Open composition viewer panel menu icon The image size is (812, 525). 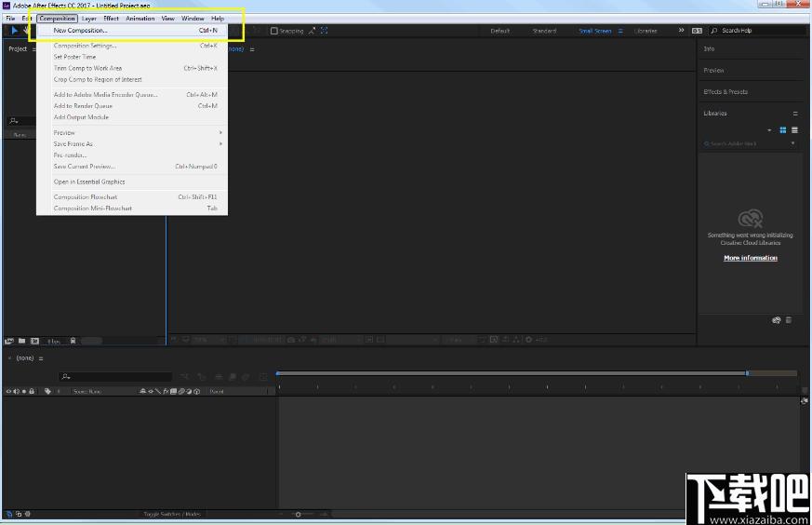[252, 49]
